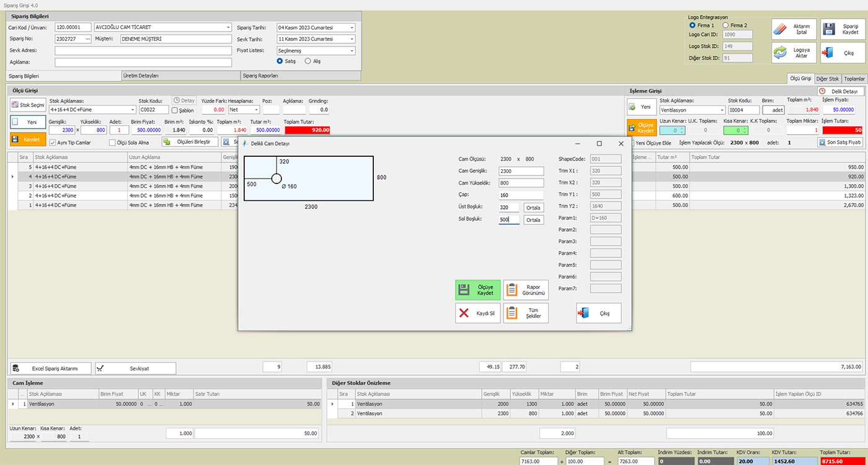Click the ellipsis button beside Sipariş No

point(87,39)
